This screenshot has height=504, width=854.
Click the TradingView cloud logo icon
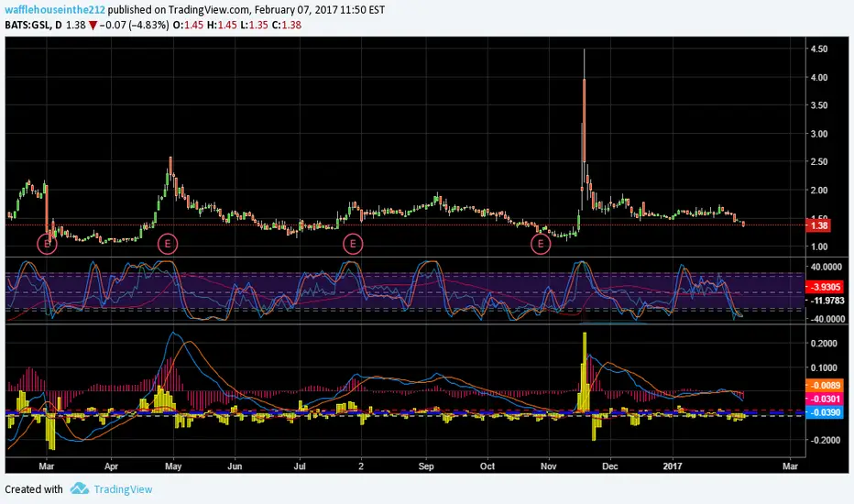[x=80, y=488]
